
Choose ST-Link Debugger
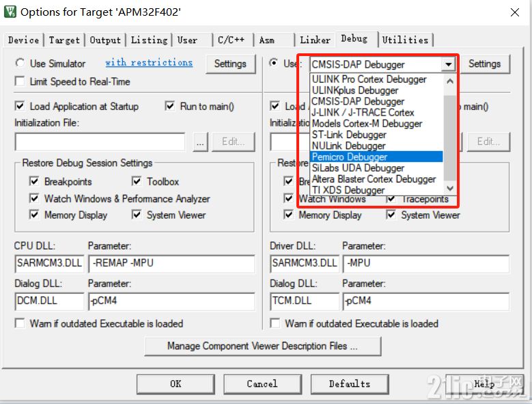tap(376, 135)
